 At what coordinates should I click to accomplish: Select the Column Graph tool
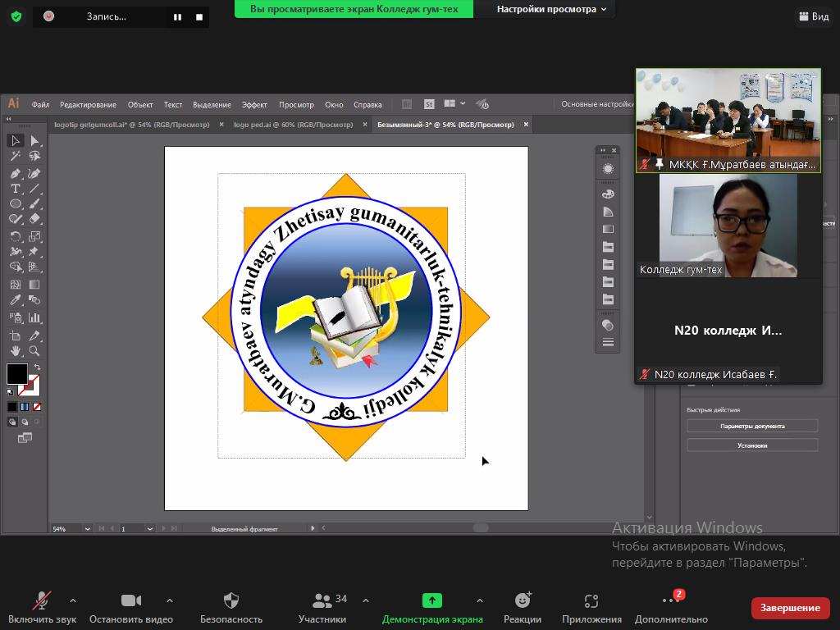pyautogui.click(x=34, y=317)
